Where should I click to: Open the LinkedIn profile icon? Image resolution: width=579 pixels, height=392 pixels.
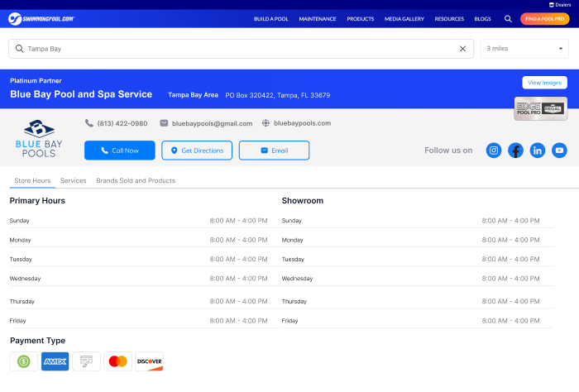(x=538, y=151)
